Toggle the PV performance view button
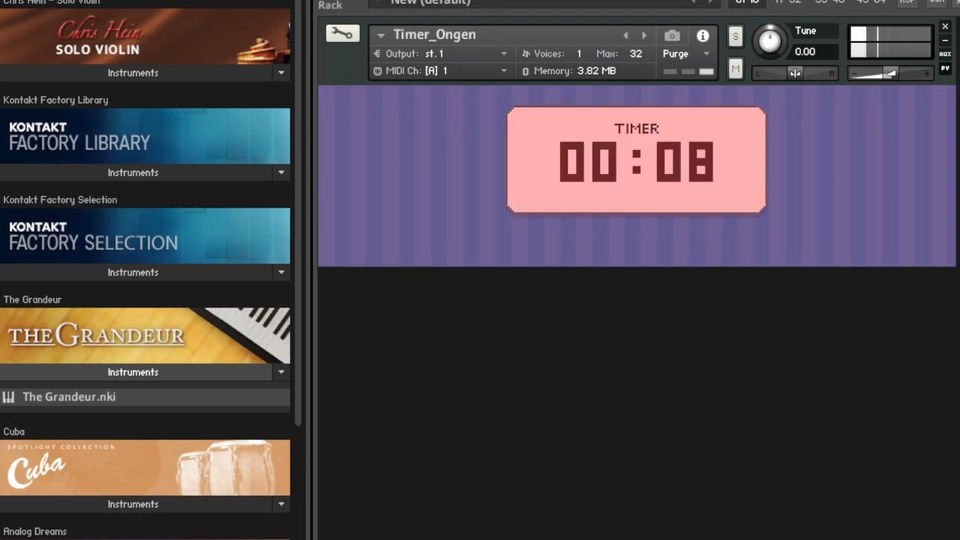Viewport: 960px width, 540px height. [945, 69]
